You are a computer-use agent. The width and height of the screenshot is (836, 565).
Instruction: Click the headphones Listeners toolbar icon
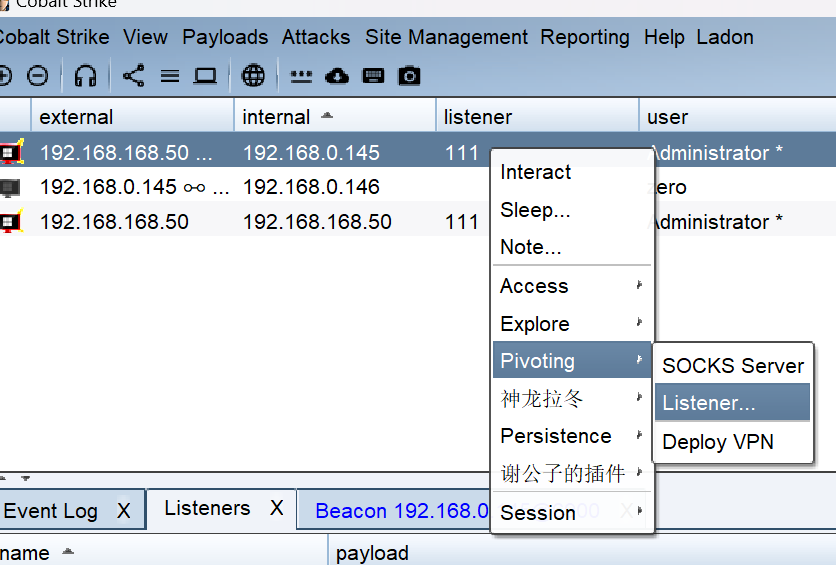click(86, 75)
